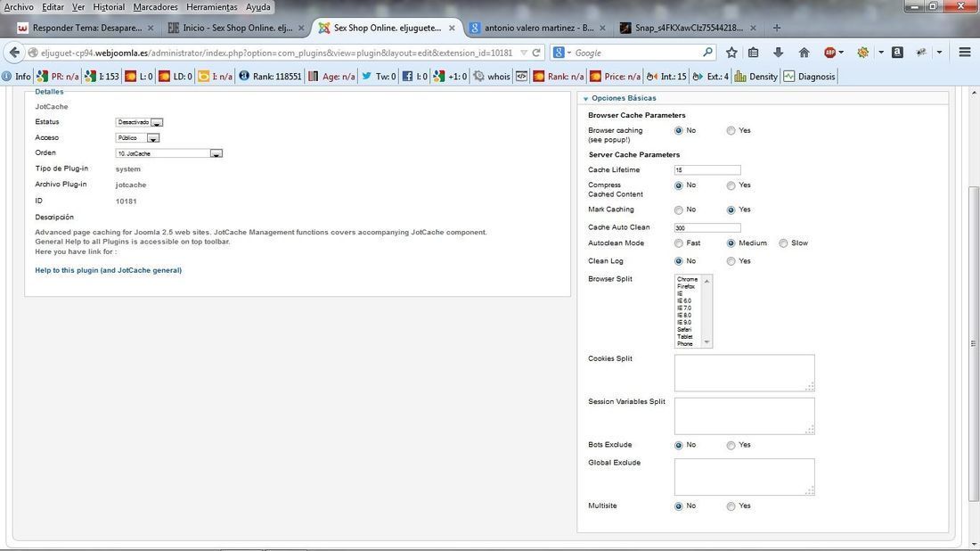Screen dimensions: 980x551
Task: Go to the browser home page icon
Action: click(804, 53)
